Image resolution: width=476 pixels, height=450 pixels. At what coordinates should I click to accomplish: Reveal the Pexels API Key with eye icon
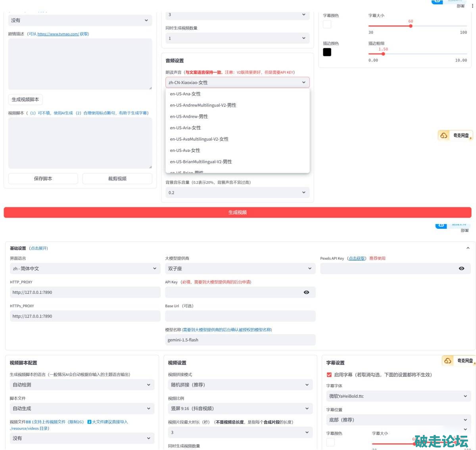[x=461, y=268]
